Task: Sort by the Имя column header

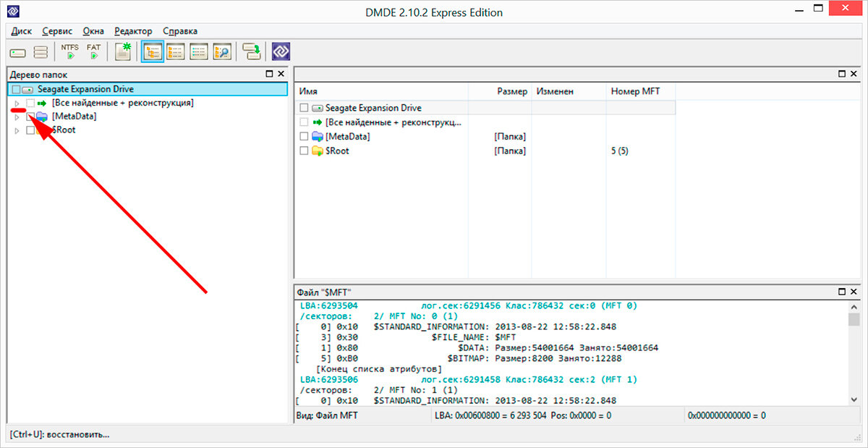Action: (x=382, y=92)
